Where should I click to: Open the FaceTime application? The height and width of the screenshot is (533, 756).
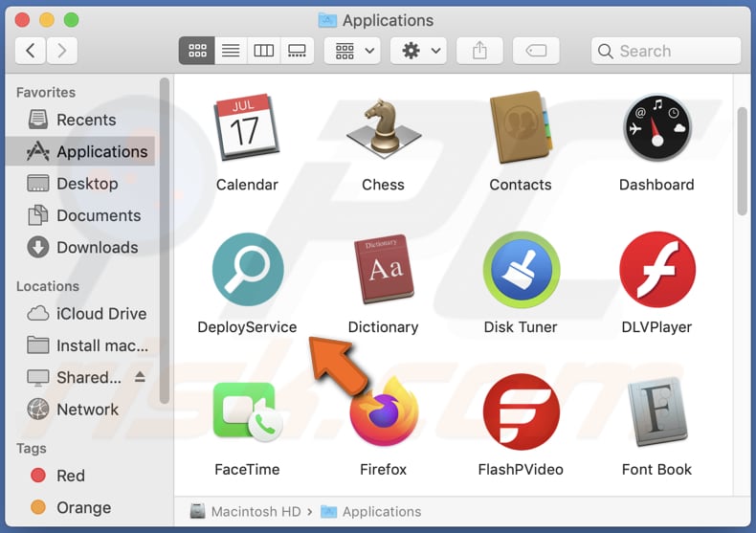point(247,413)
